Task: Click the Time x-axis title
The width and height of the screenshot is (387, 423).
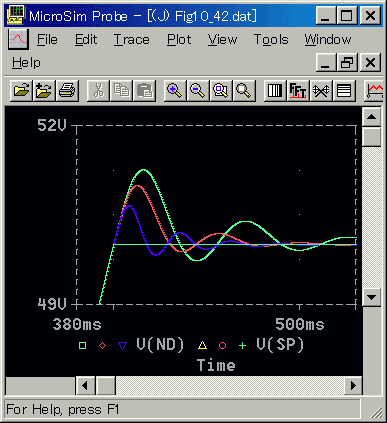Action: [x=216, y=365]
